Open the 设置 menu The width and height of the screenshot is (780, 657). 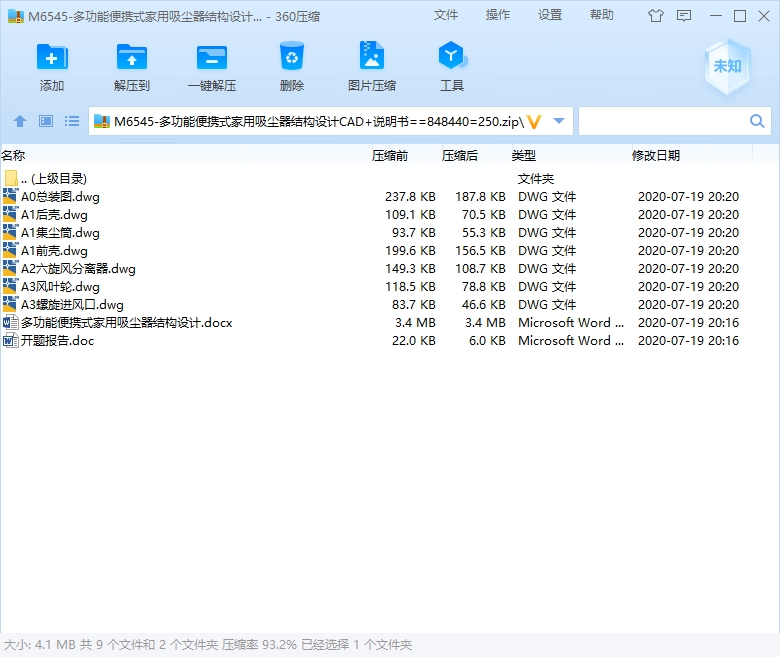click(x=550, y=15)
